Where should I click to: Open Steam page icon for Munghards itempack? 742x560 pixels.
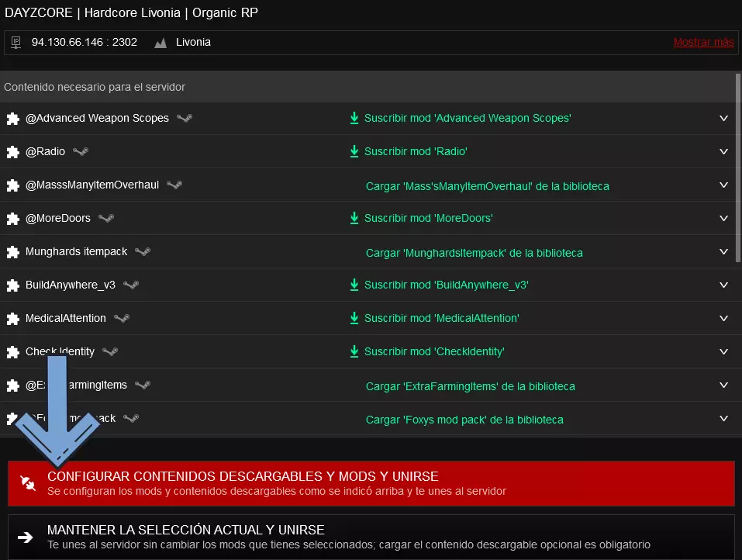pos(143,251)
